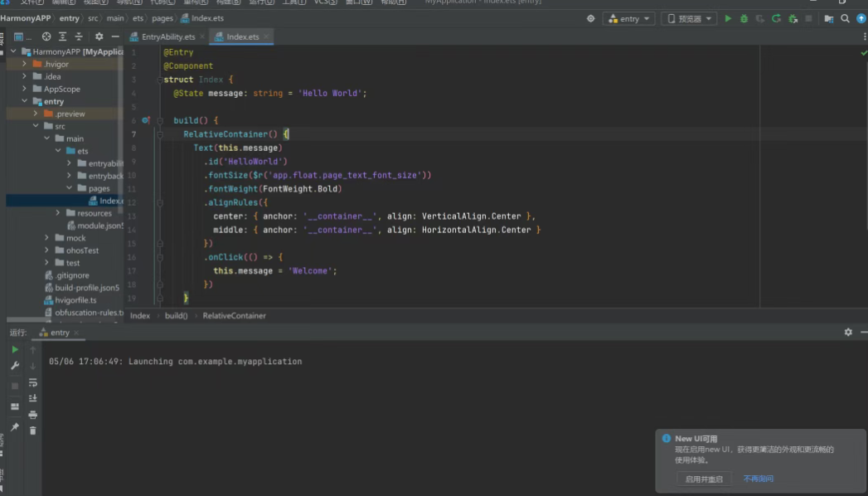This screenshot has height=496, width=868.
Task: Click the target icon left of entry configuration
Action: (x=590, y=18)
